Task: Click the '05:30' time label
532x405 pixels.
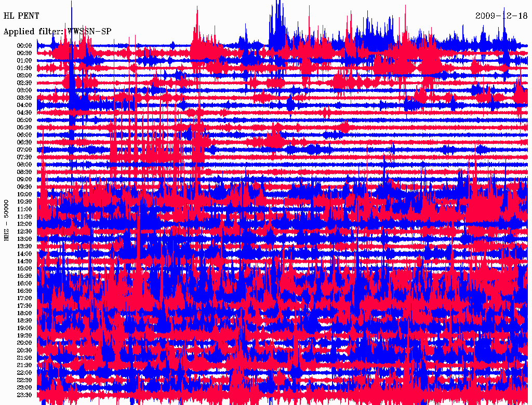Action: click(24, 128)
